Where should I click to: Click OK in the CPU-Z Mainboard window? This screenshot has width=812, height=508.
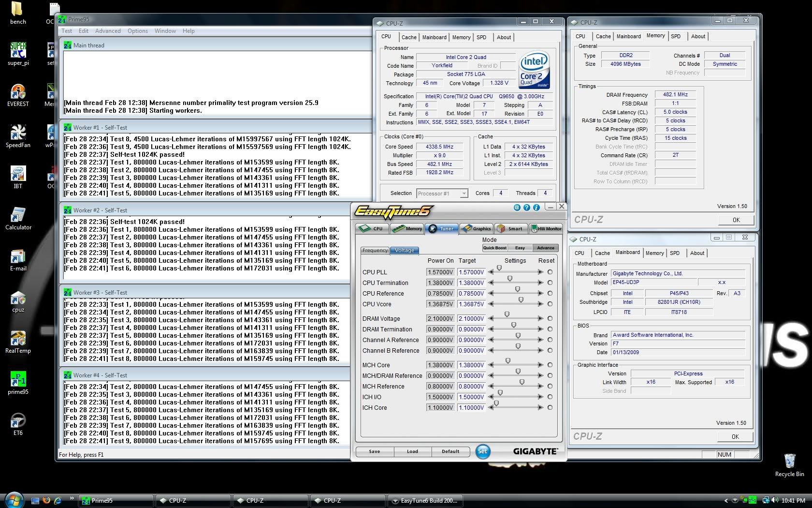click(735, 436)
